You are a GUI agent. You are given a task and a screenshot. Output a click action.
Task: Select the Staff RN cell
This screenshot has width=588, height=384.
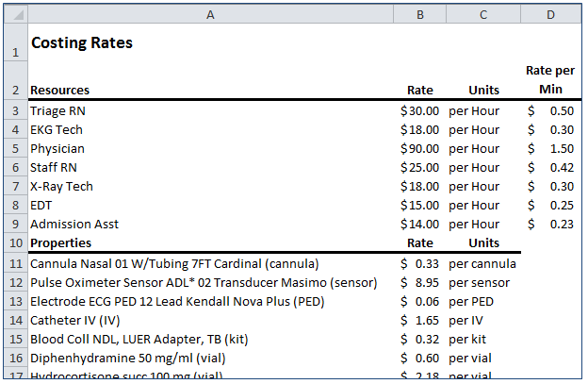pyautogui.click(x=210, y=167)
